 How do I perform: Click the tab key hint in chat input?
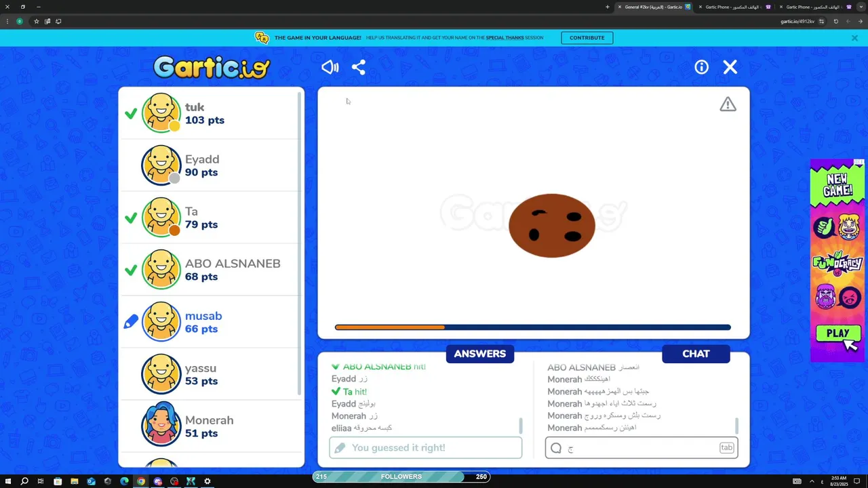coord(726,447)
